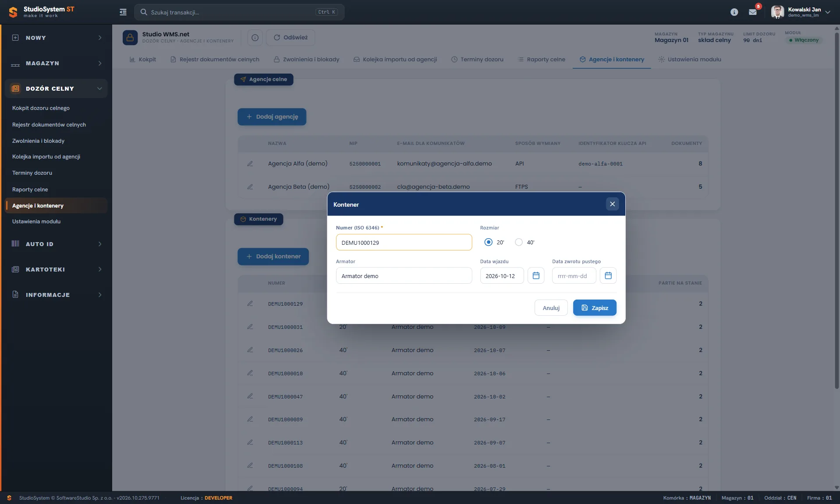The width and height of the screenshot is (840, 504).
Task: Open Zwolnienia i blokady in sidebar
Action: click(x=38, y=141)
